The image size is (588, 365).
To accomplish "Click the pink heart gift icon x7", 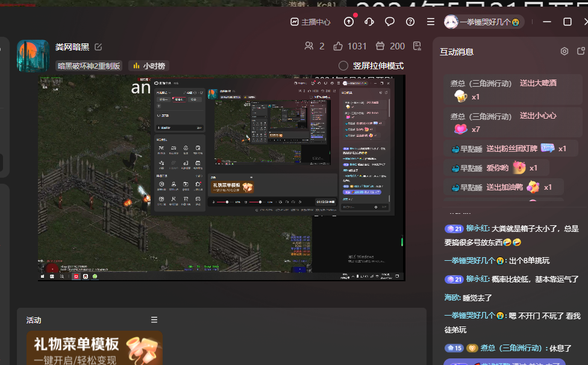I will tap(460, 129).
